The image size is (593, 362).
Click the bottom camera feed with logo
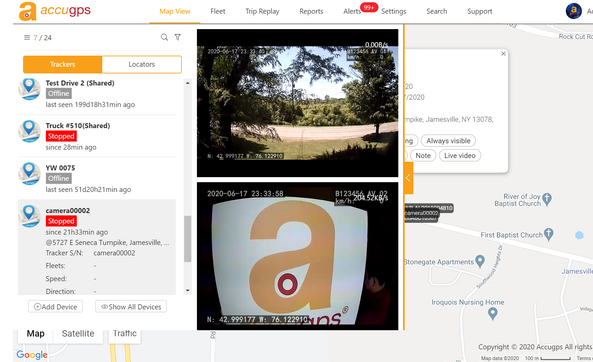(297, 256)
